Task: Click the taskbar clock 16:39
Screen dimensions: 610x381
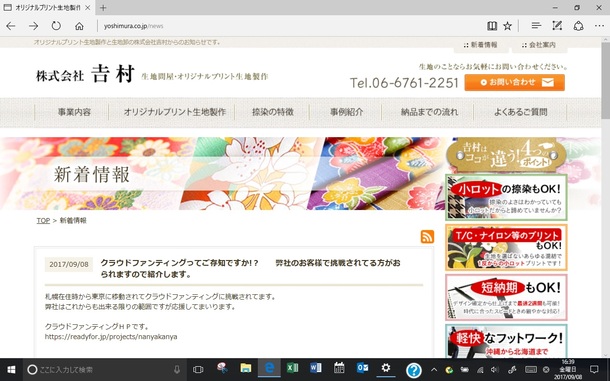Action: [568, 369]
